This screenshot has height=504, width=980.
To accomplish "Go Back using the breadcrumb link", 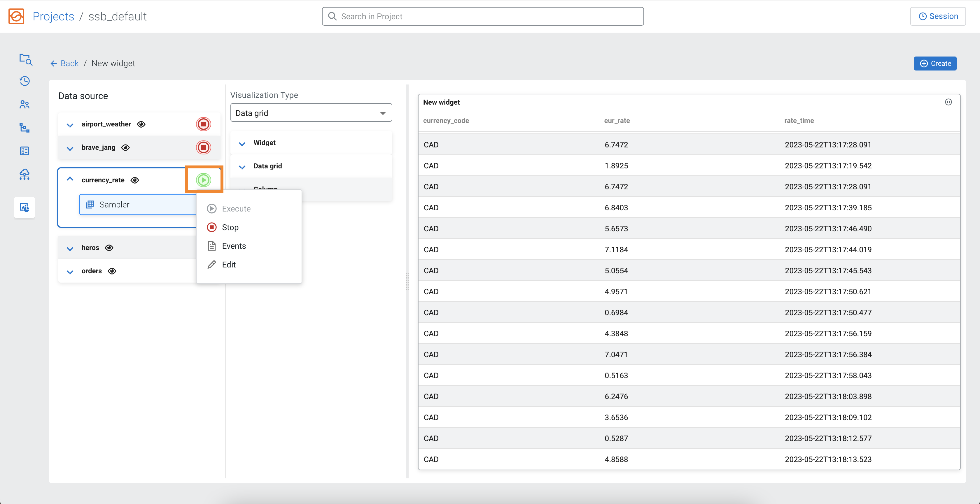I will click(65, 64).
